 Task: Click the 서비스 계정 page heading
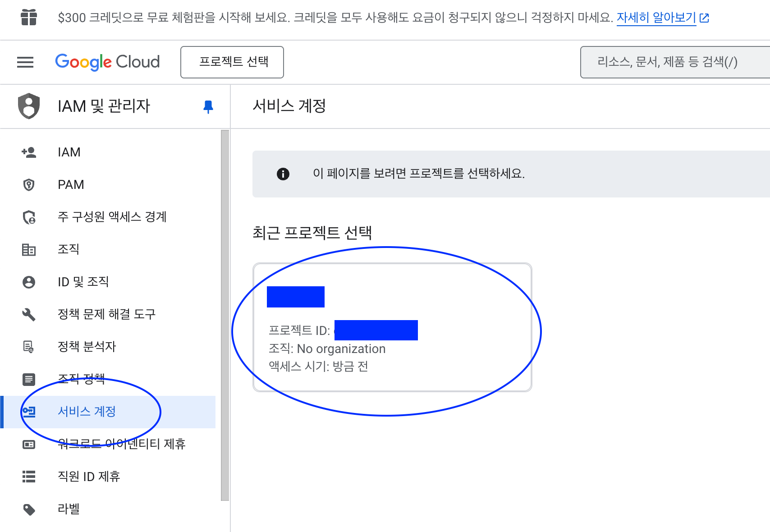[289, 106]
